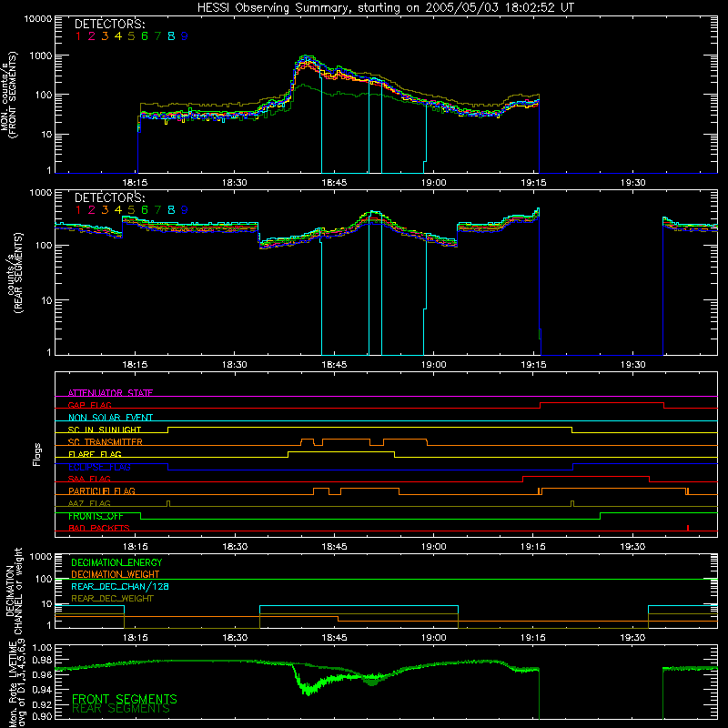Click detector 3 in the front segments legend

[x=105, y=36]
